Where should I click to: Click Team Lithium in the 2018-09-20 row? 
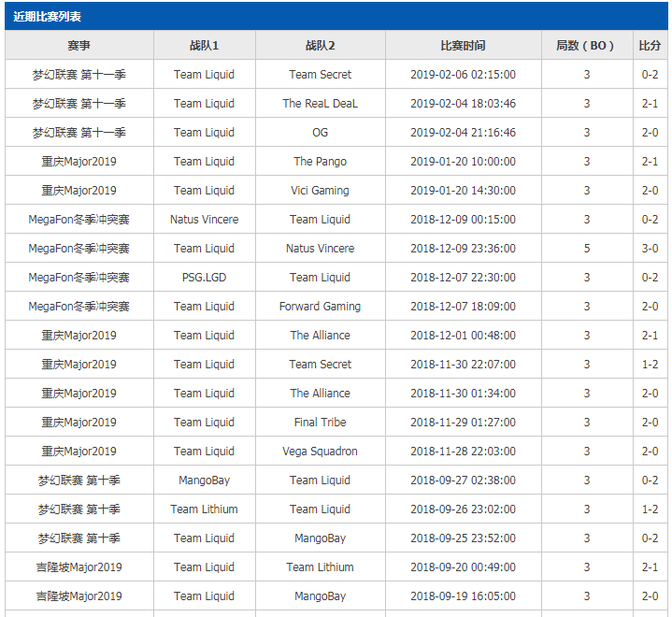tap(320, 567)
